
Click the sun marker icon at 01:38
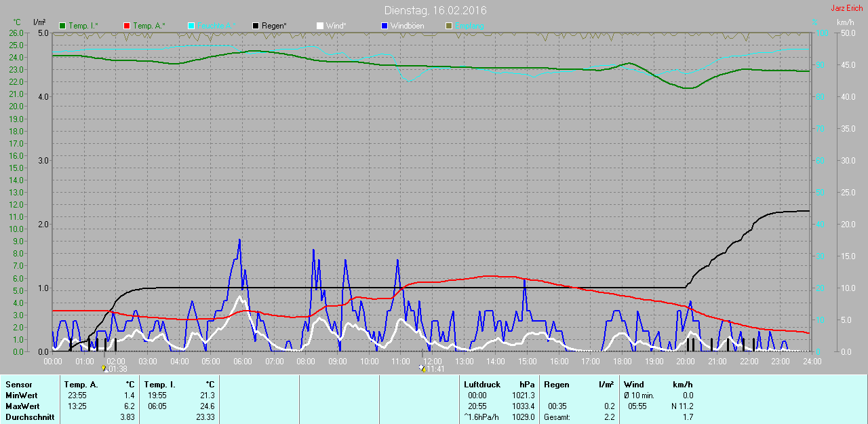pyautogui.click(x=104, y=368)
